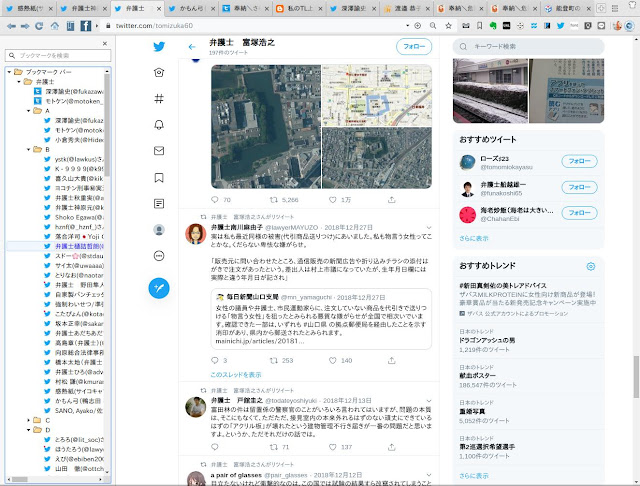Screen dimensions: 640x486
Task: Open Explore via the hashtag icon
Action: [159, 98]
